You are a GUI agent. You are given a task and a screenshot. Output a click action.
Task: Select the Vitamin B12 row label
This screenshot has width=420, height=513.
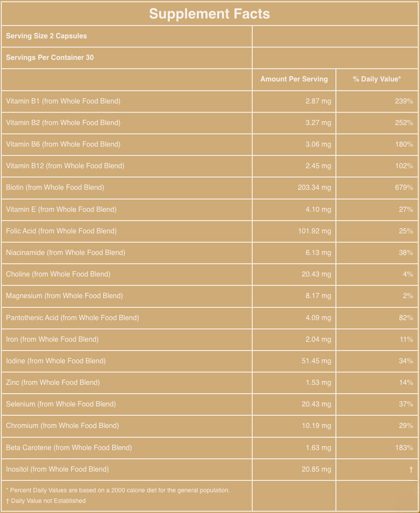(x=65, y=166)
